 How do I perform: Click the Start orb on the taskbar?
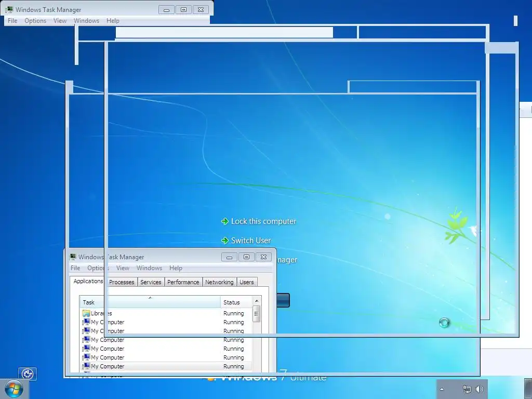[14, 389]
